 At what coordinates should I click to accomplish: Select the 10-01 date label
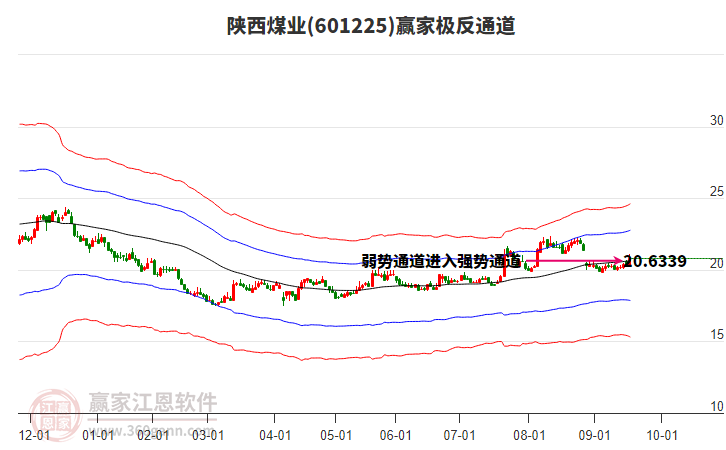tap(662, 436)
